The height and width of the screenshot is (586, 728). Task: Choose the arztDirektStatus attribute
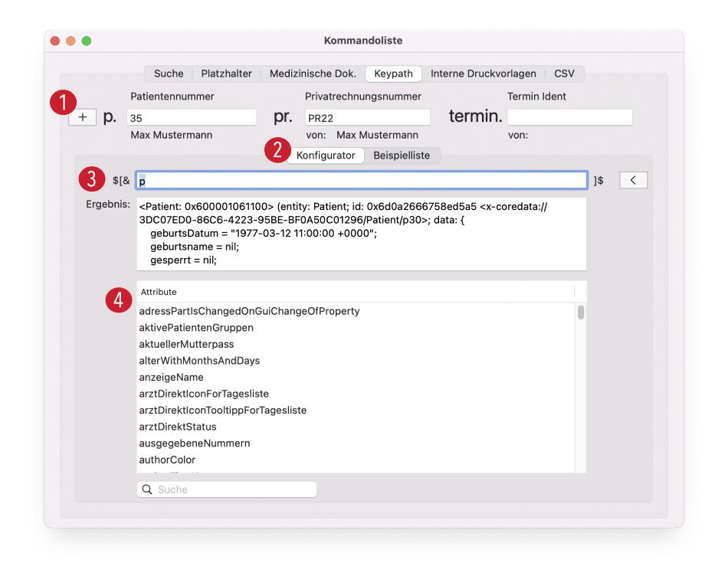point(356,427)
